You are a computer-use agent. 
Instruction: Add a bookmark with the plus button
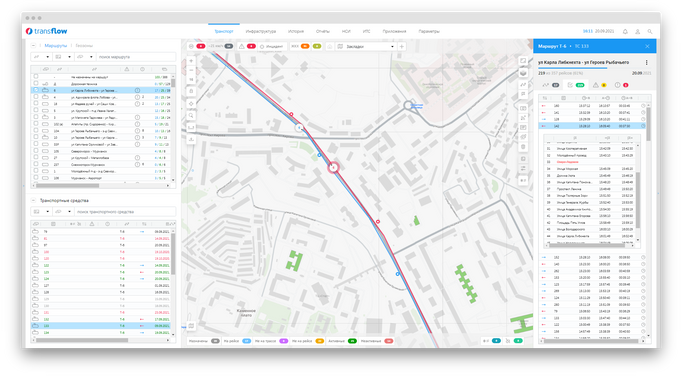(x=401, y=46)
